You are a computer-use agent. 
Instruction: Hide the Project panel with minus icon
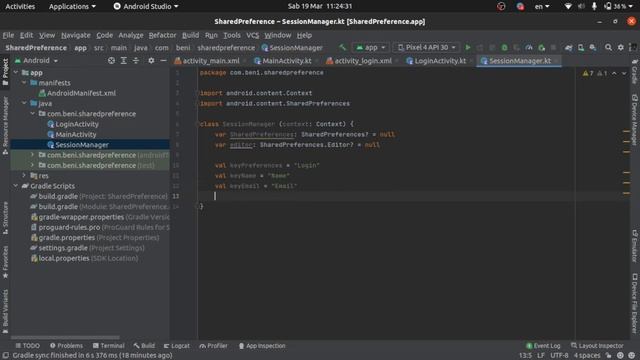pyautogui.click(x=163, y=60)
